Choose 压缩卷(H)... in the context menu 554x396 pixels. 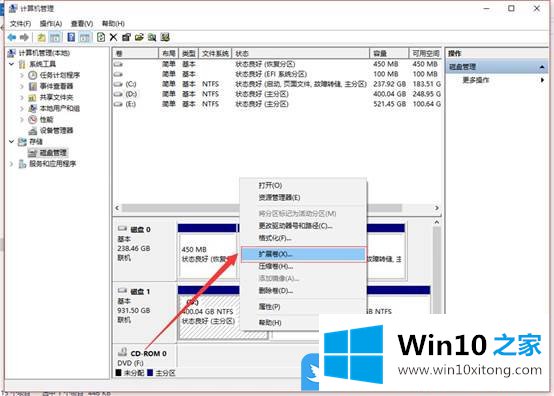(303, 267)
